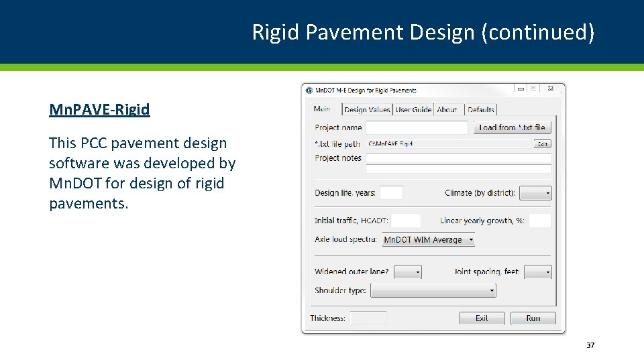This screenshot has height=362, width=644.
Task: Click the second Project notes line
Action: tap(458, 169)
